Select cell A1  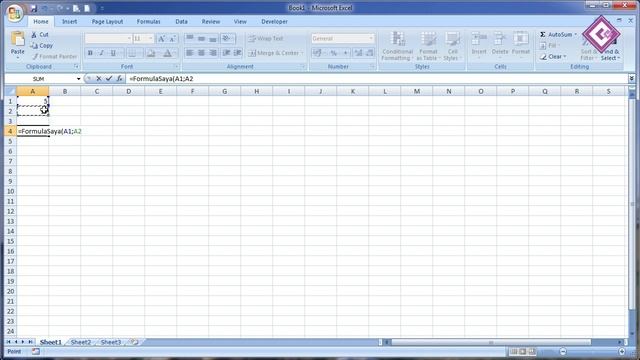pos(33,101)
